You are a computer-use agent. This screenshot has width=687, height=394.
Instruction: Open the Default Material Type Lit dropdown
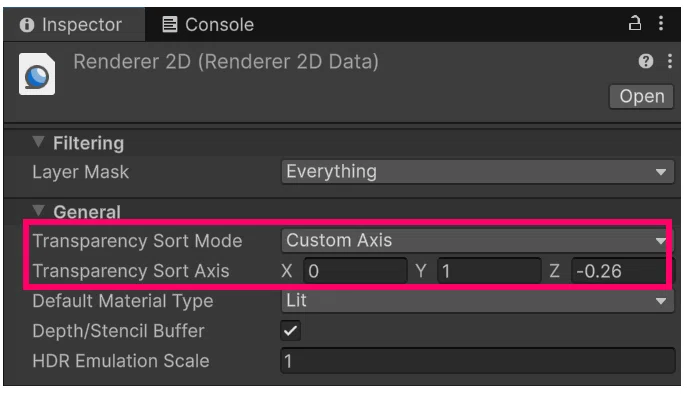click(478, 301)
